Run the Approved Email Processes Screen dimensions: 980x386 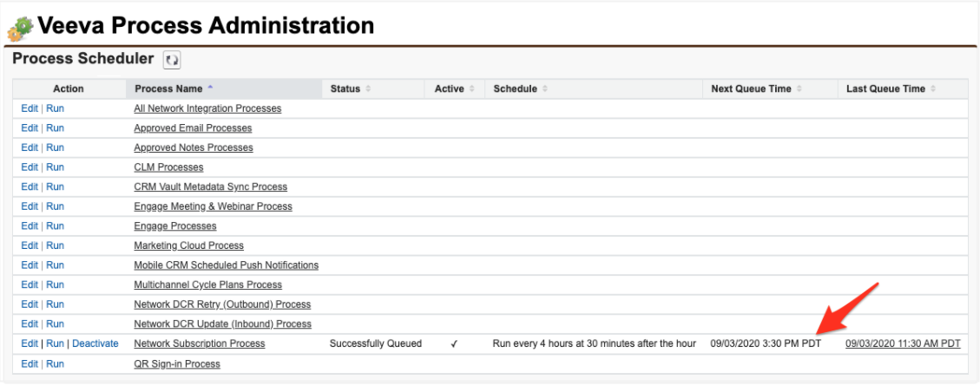(55, 128)
